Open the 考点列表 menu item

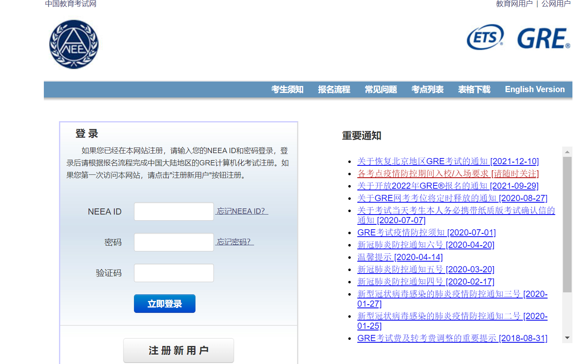click(427, 89)
